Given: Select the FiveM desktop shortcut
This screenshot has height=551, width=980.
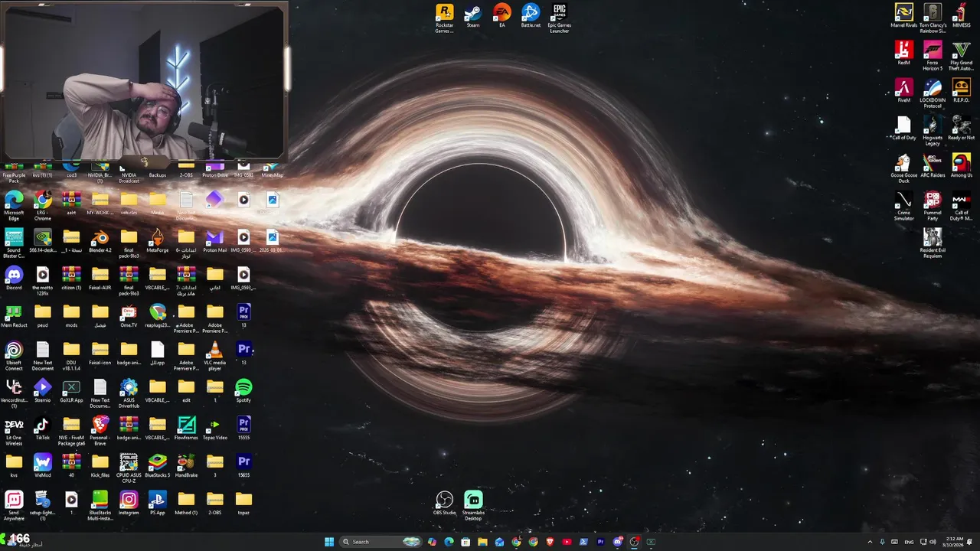Looking at the screenshot, I should 903,91.
